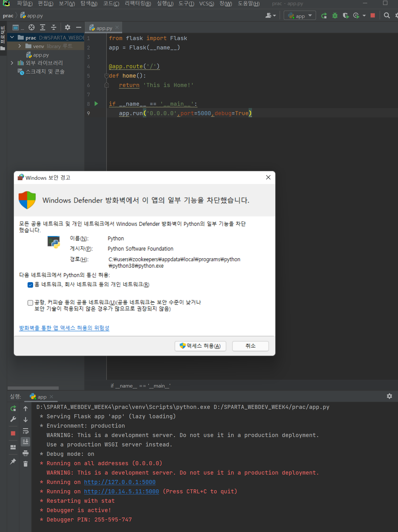398x532 pixels.
Task: Close the app tab in Run panel
Action: point(51,397)
